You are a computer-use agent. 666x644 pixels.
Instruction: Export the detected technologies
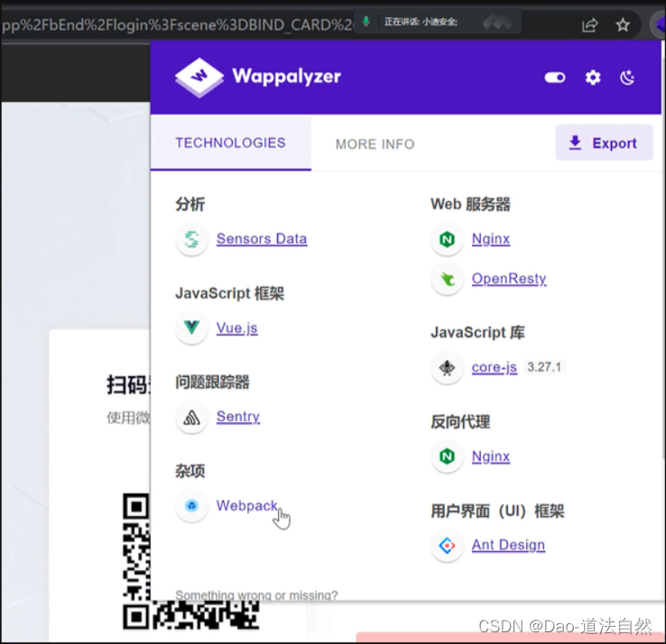pyautogui.click(x=604, y=143)
